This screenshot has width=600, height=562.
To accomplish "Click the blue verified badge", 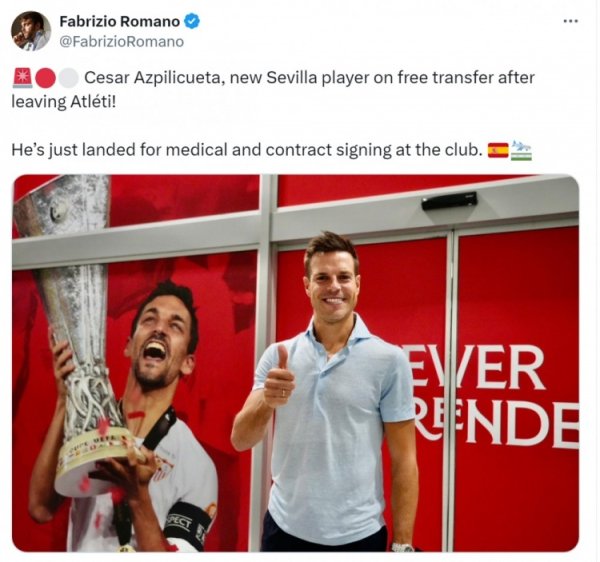I will point(192,21).
